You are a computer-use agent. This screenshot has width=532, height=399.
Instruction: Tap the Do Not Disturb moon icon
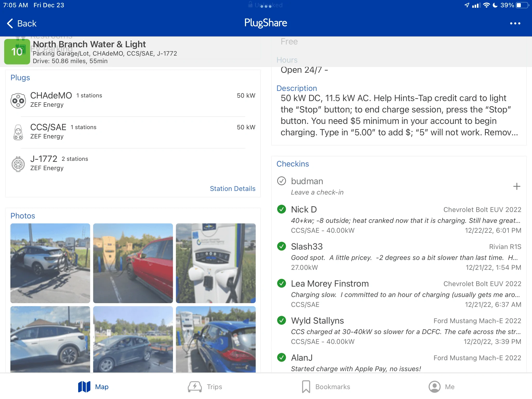(495, 5)
